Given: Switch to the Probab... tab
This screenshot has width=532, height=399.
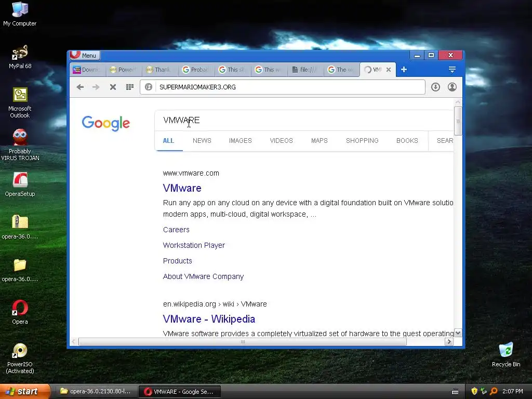Looking at the screenshot, I should 196,70.
